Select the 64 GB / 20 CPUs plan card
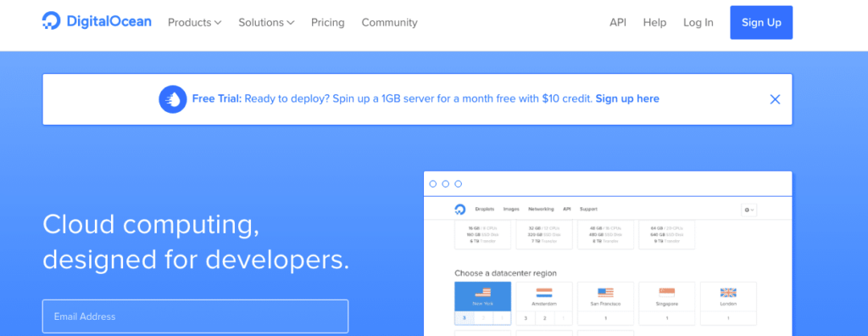This screenshot has height=336, width=868. 667,234
